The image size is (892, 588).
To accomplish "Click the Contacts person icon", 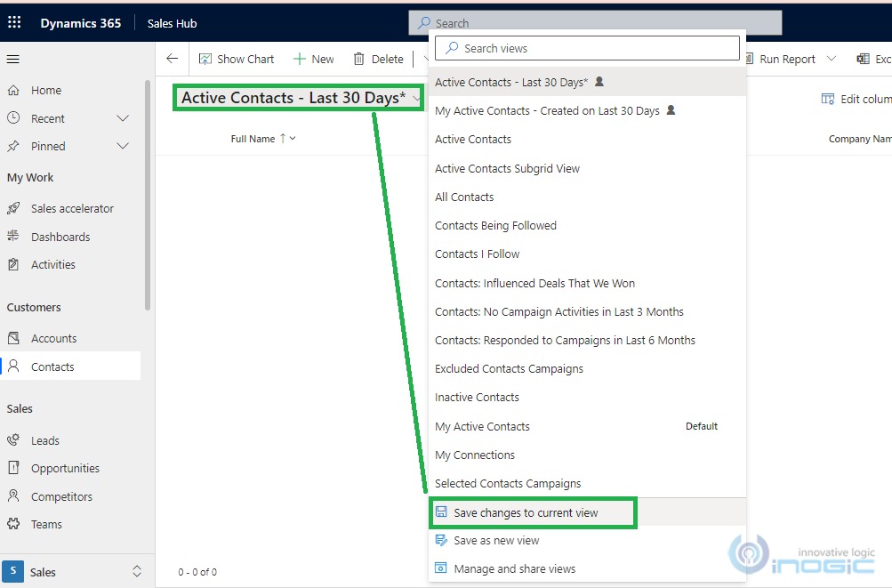I will (x=13, y=366).
